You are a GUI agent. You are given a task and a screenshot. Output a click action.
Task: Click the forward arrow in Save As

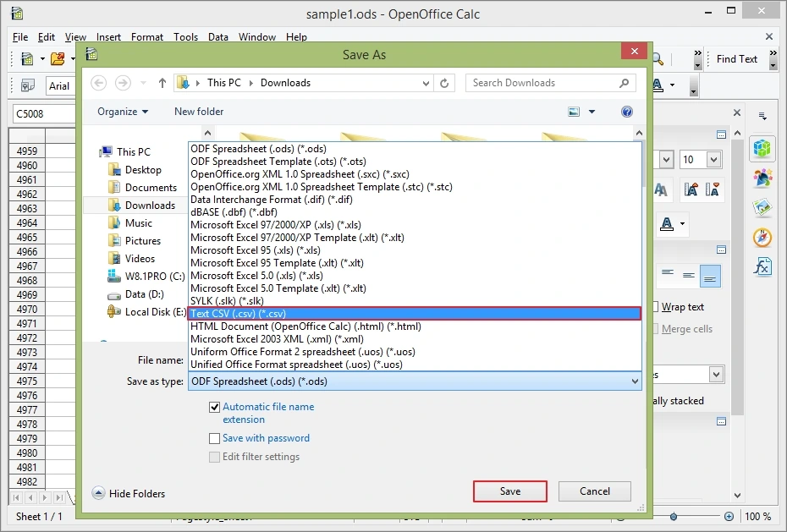coord(123,83)
